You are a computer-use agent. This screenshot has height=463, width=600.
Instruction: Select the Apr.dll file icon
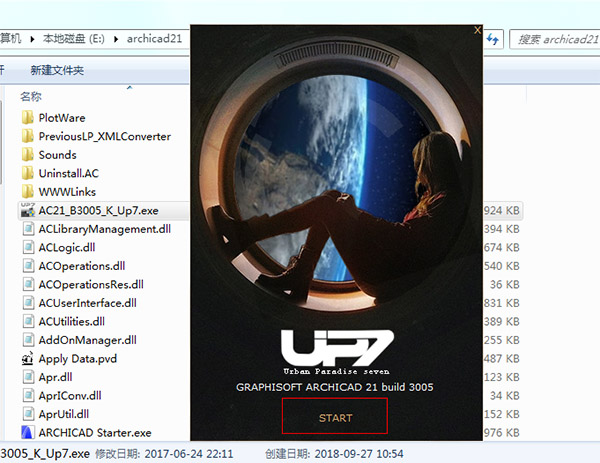click(28, 377)
